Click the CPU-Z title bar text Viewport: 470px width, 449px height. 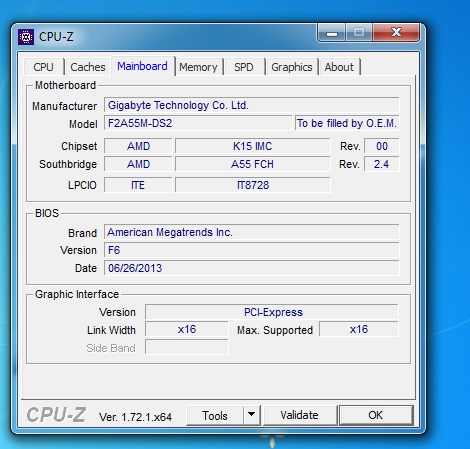tap(56, 37)
